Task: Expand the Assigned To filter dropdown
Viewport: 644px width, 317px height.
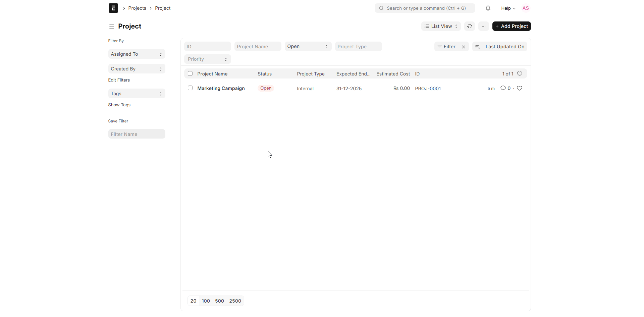Action: pyautogui.click(x=137, y=54)
